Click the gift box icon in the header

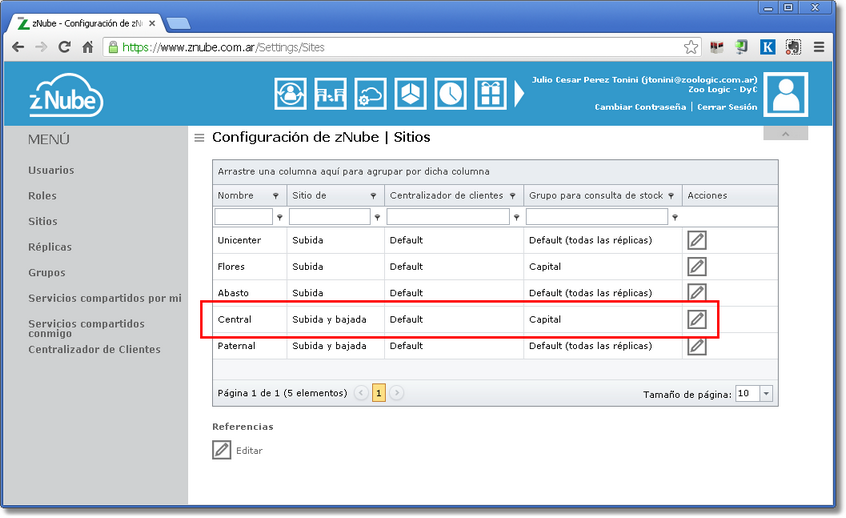tap(490, 94)
